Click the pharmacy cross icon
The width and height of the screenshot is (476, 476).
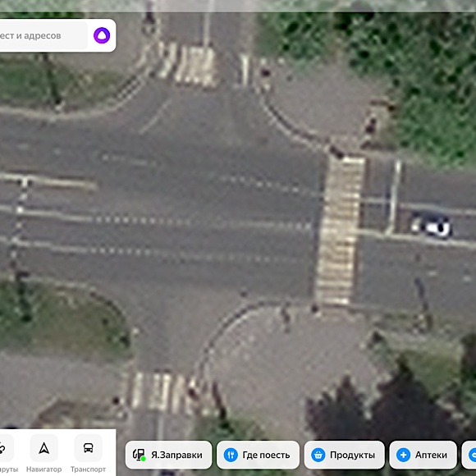[404, 455]
